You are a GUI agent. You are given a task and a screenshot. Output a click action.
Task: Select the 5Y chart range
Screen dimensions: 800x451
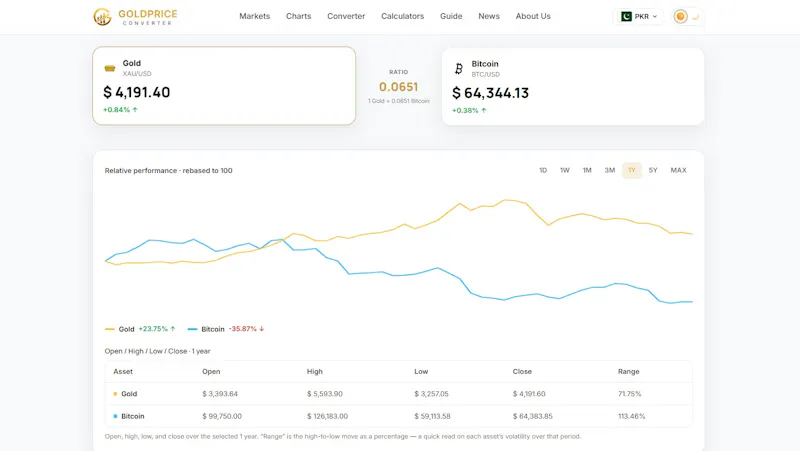[653, 170]
